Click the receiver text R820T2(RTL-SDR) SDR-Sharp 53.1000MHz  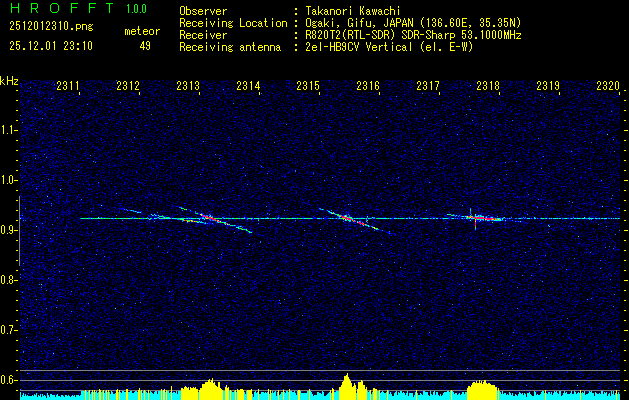click(x=413, y=35)
